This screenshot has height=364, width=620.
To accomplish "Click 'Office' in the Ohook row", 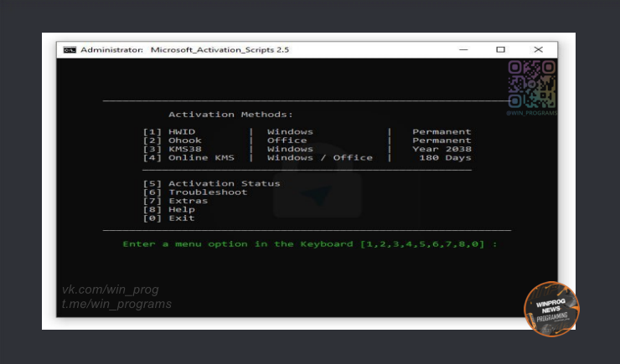I will (x=287, y=141).
